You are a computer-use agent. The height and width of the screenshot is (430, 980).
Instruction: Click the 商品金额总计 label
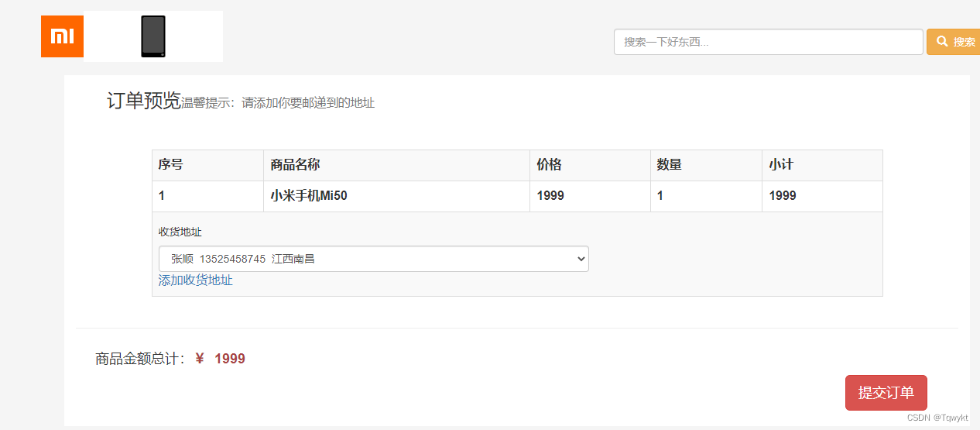pyautogui.click(x=140, y=359)
